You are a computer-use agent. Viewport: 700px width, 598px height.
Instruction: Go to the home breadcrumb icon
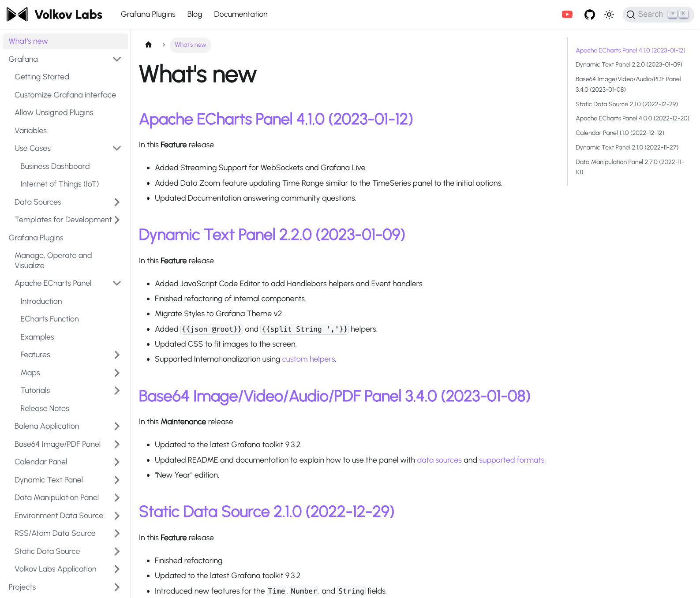pos(149,45)
